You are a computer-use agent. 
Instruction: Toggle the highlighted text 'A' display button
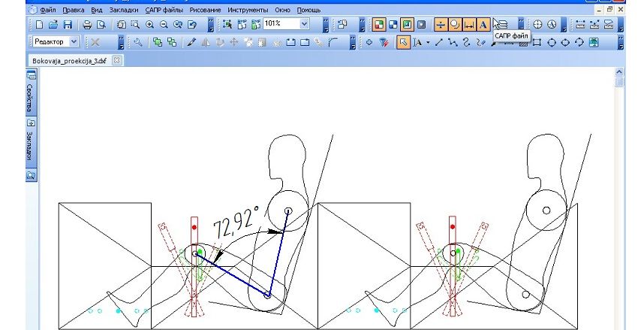click(483, 25)
